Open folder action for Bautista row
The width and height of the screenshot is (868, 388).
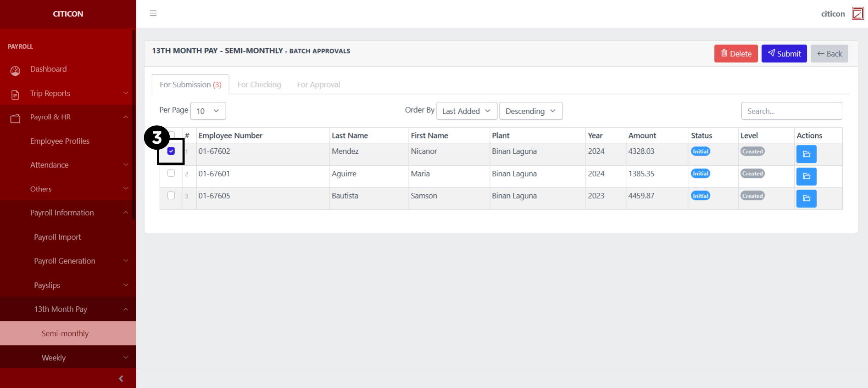click(806, 198)
